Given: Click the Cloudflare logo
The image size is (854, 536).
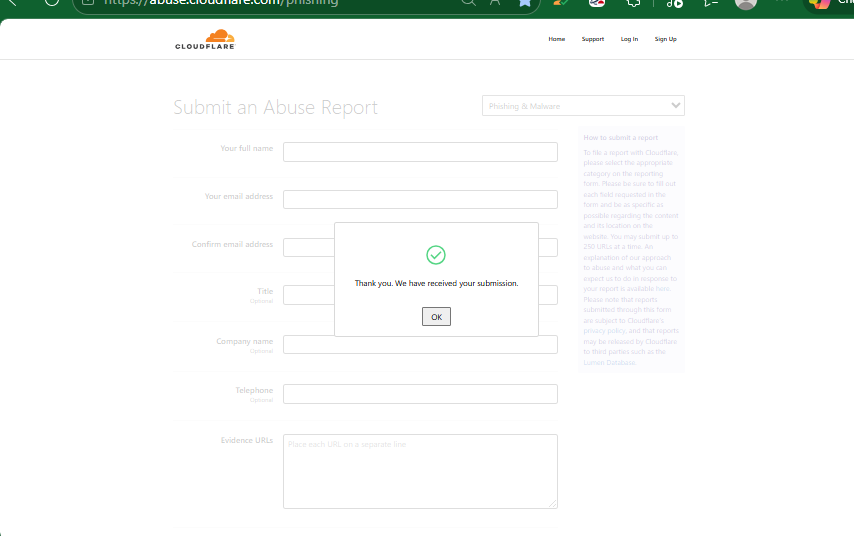Looking at the screenshot, I should pos(205,39).
